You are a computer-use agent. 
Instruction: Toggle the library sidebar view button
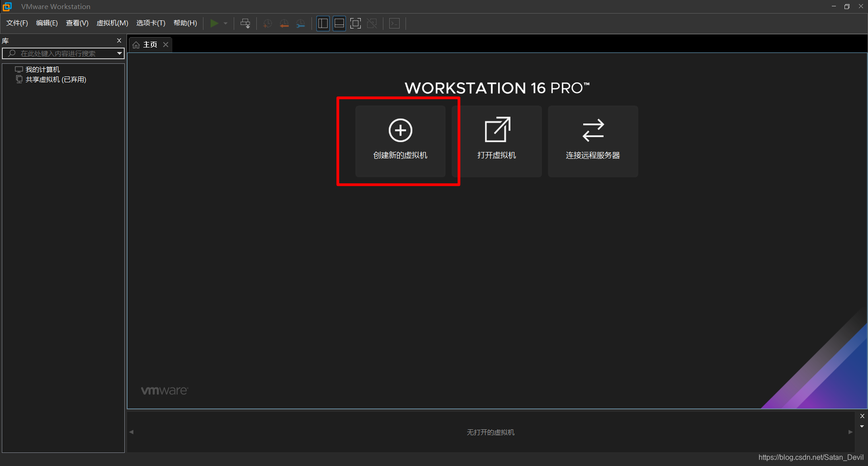(x=323, y=24)
